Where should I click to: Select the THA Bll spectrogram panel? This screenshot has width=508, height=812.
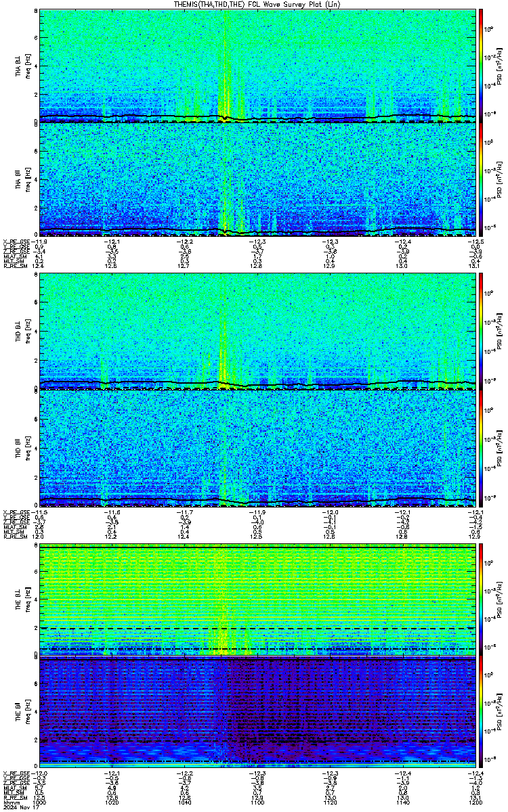coord(257,179)
